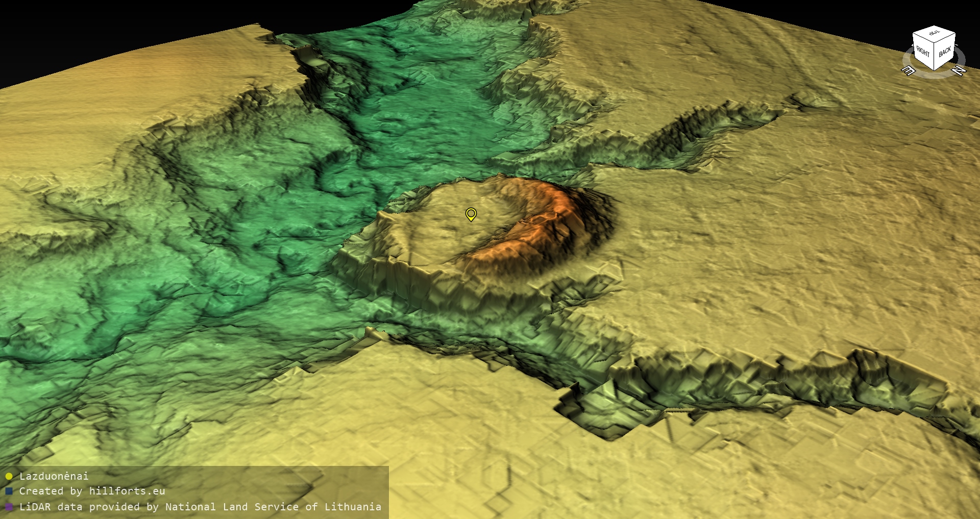This screenshot has width=980, height=519.
Task: Click the E compass letter
Action: [909, 71]
